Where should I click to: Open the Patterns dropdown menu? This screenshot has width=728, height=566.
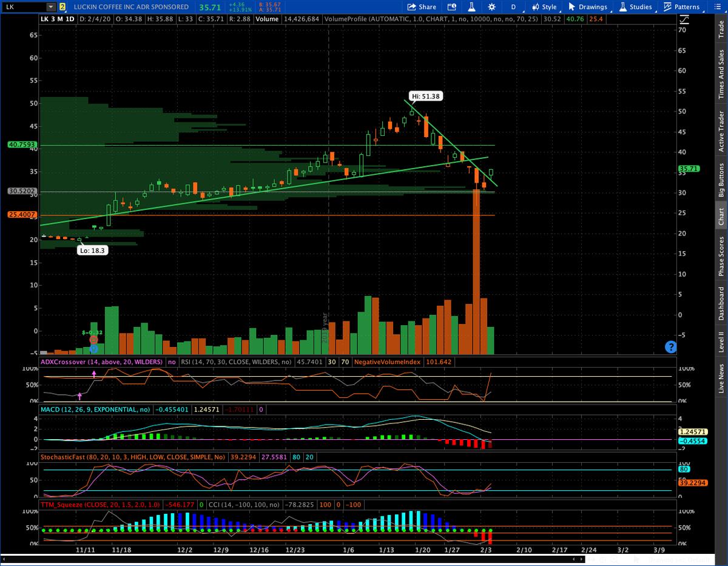pyautogui.click(x=682, y=7)
